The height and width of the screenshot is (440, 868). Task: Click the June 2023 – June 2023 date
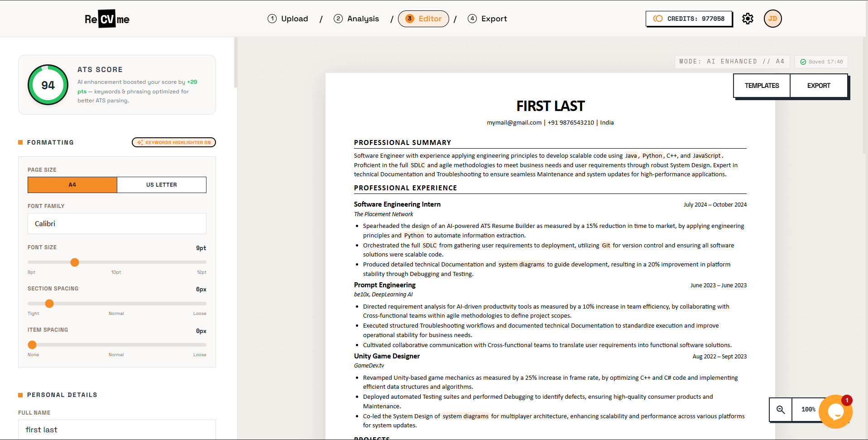719,285
